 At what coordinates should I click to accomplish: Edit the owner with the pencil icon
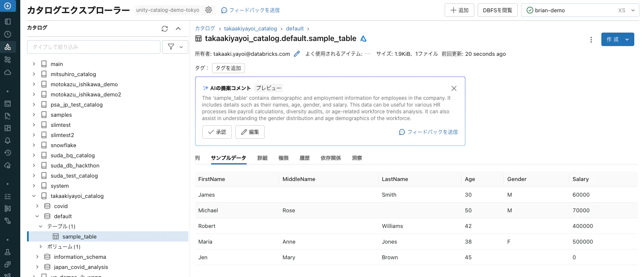click(x=297, y=54)
